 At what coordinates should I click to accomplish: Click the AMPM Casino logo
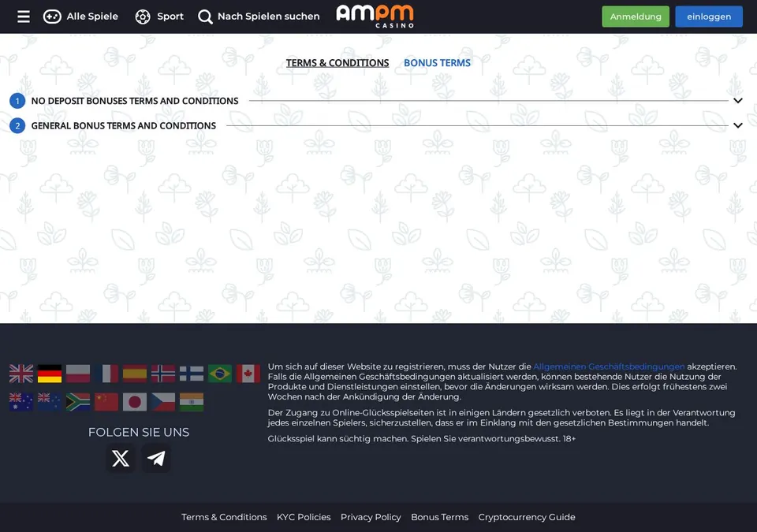pos(375,16)
